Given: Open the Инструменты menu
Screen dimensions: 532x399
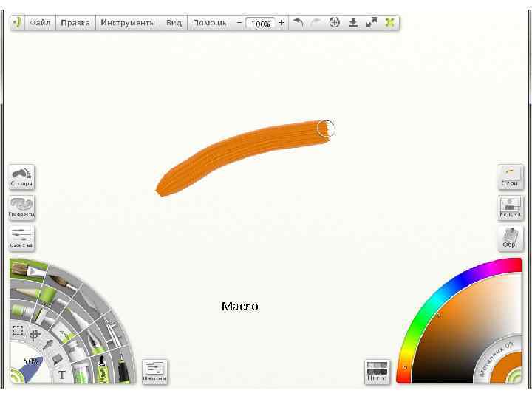Looking at the screenshot, I should (x=128, y=23).
